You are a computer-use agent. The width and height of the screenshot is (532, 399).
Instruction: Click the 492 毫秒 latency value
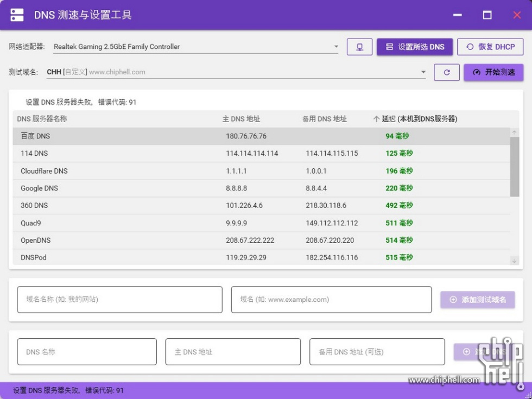point(399,206)
